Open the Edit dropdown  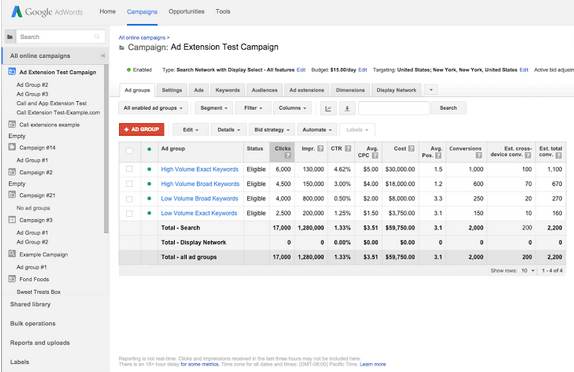pos(190,130)
